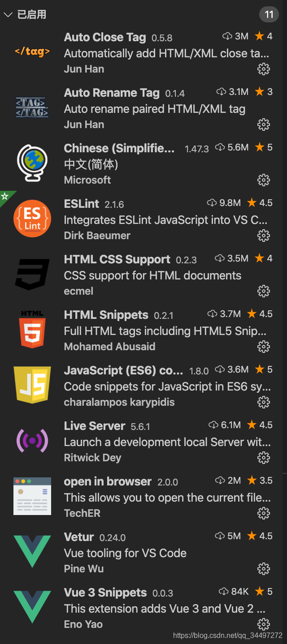Click the open in browser window icon
287x644 pixels.
(32, 496)
